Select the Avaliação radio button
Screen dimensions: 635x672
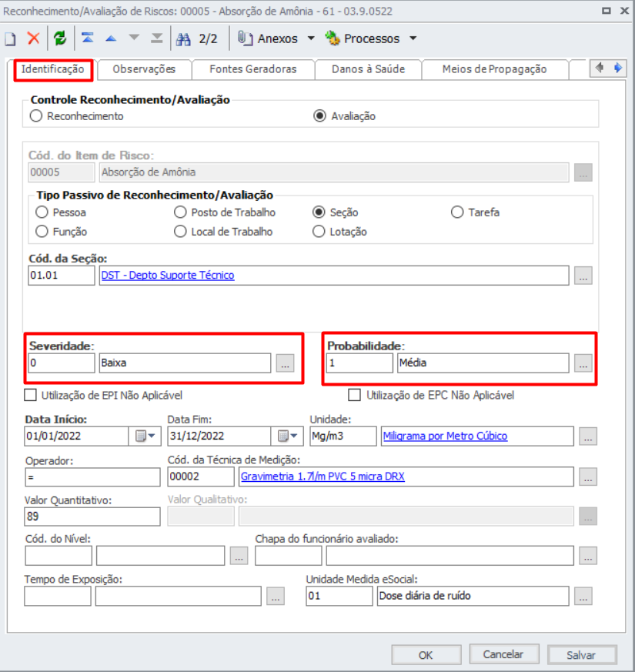click(x=319, y=116)
